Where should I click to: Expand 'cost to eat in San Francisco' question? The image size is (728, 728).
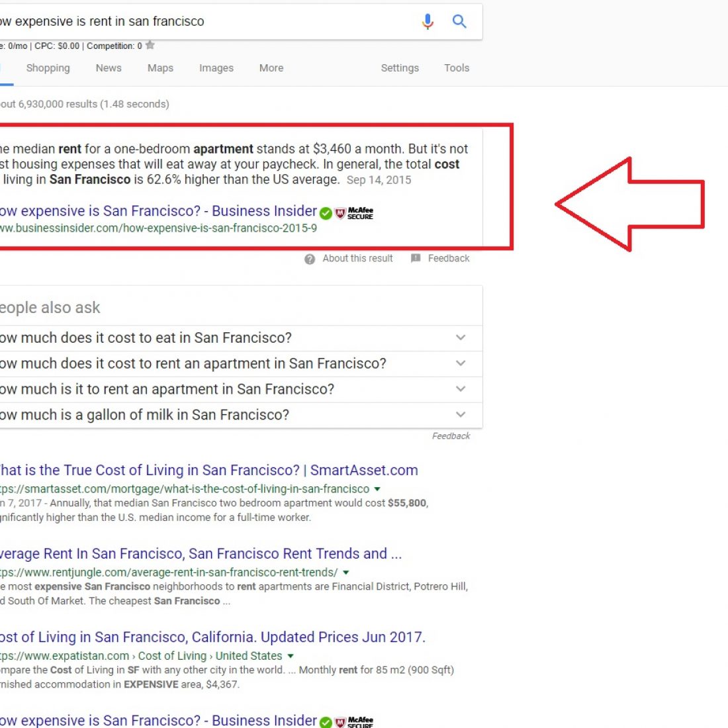click(241, 338)
